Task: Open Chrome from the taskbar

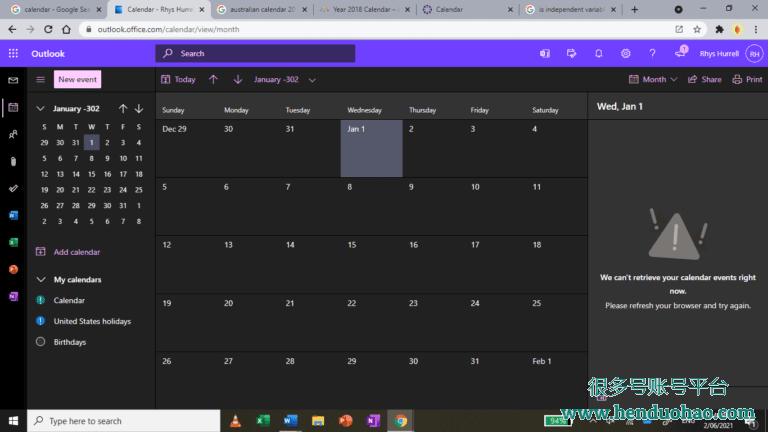Action: [x=401, y=421]
